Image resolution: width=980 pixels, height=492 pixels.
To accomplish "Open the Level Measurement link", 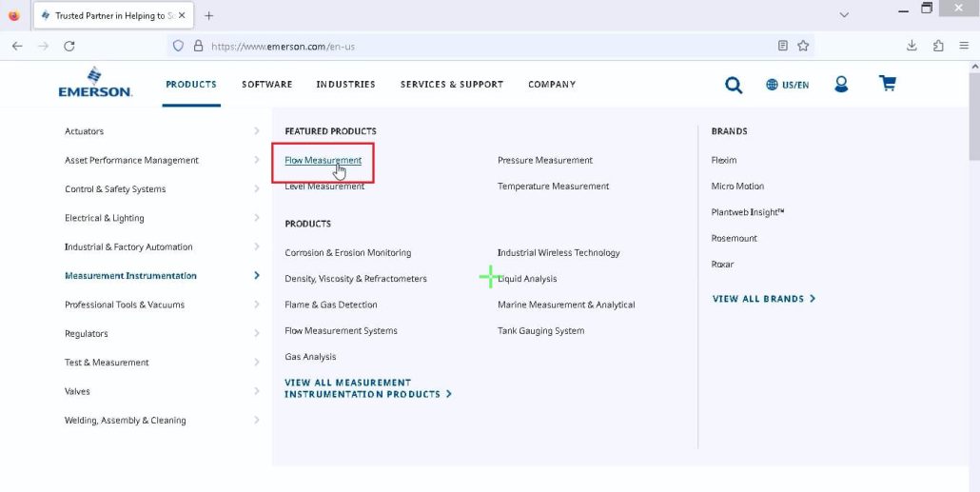I will tap(324, 187).
